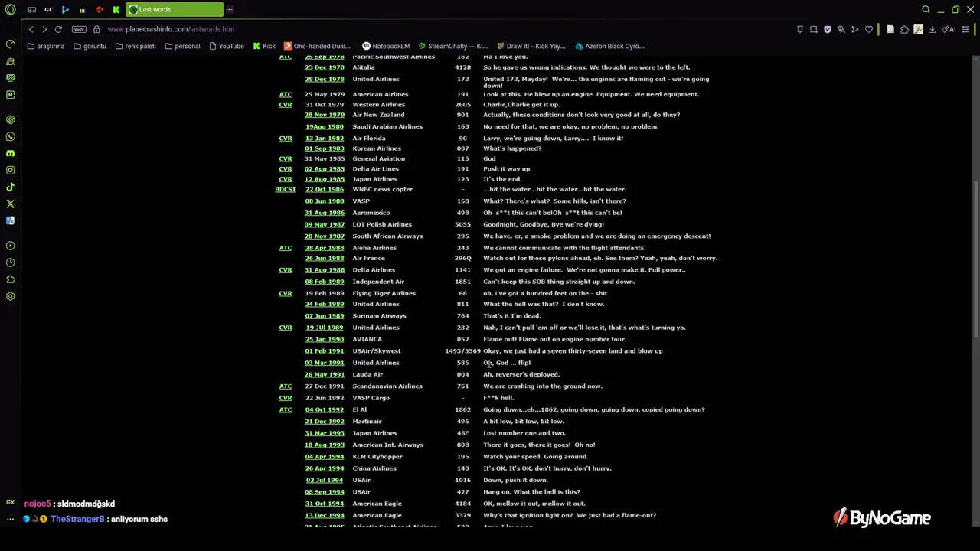Open the downloads icon in toolbar

pyautogui.click(x=932, y=29)
